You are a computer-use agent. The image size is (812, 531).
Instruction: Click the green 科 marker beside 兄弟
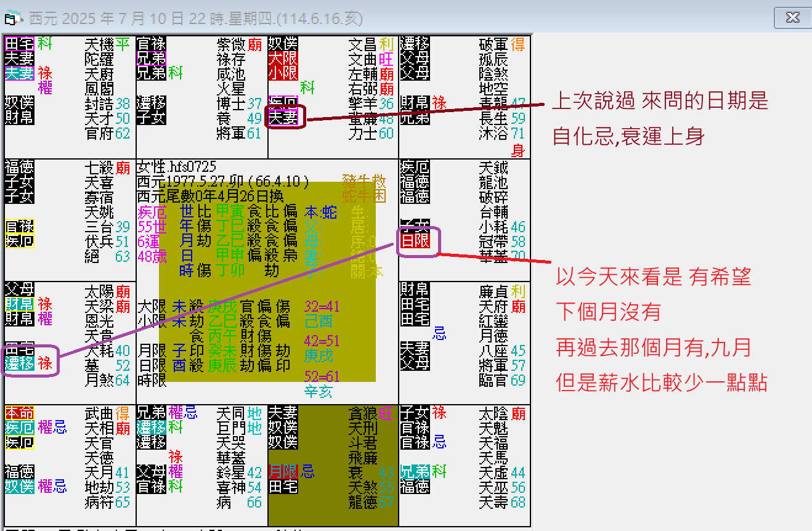point(174,73)
